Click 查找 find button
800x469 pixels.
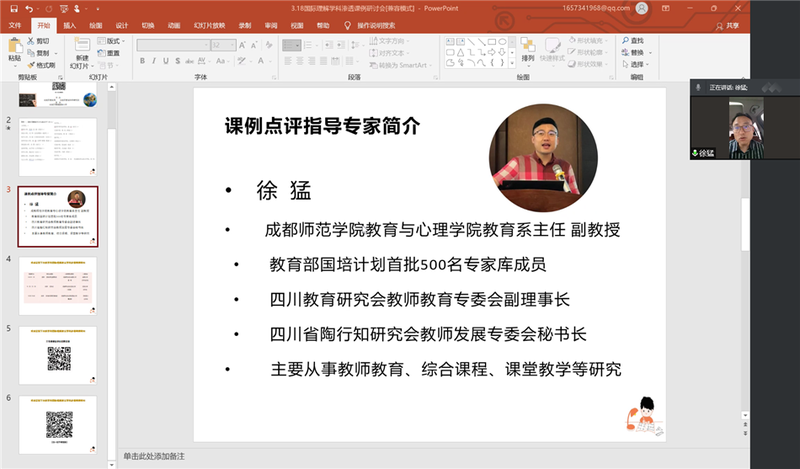point(633,40)
